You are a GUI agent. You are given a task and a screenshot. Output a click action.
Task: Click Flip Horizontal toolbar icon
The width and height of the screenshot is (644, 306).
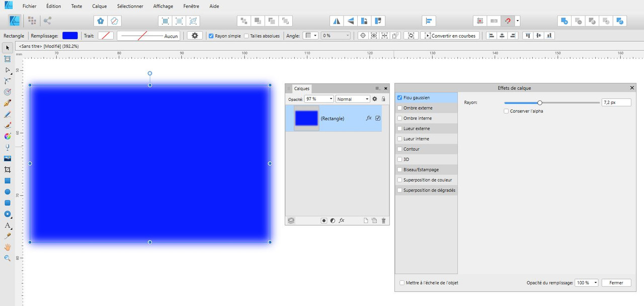(x=337, y=21)
